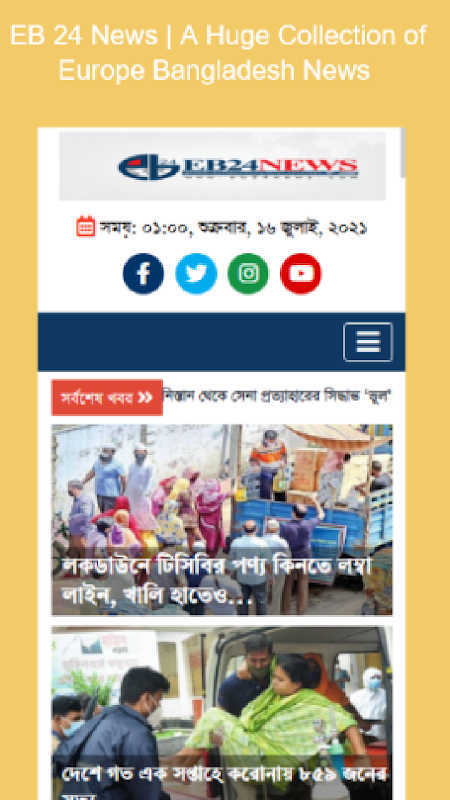Screen dimensions: 450x800
Task: Open the Facebook social icon
Action: (143, 274)
